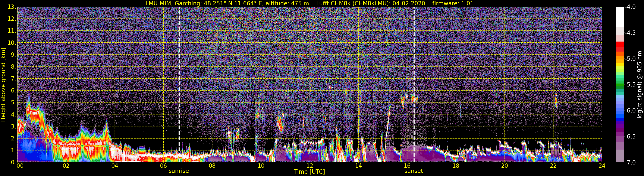Click the height axis tick '13.'
The height and width of the screenshot is (176, 644).
coord(12,7)
